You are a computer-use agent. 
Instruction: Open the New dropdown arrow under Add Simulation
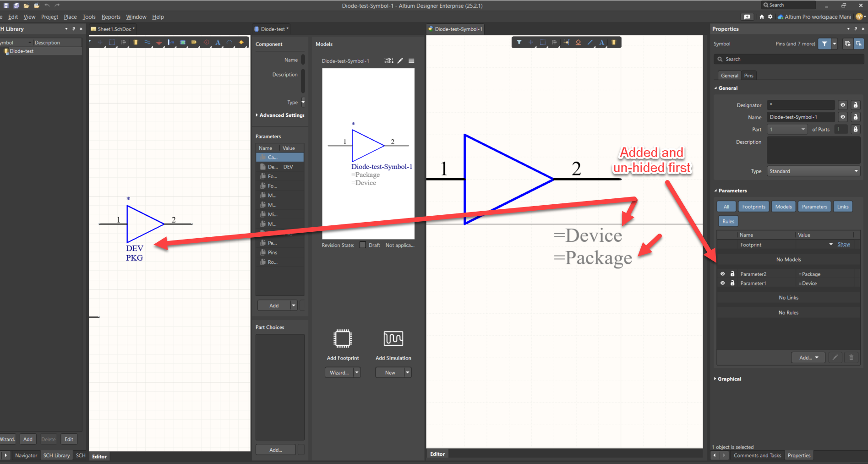tap(408, 372)
